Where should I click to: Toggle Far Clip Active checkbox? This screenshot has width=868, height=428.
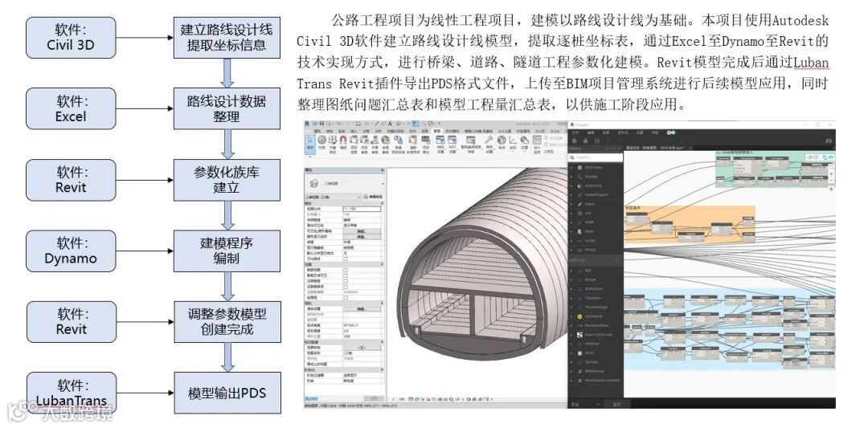(346, 287)
